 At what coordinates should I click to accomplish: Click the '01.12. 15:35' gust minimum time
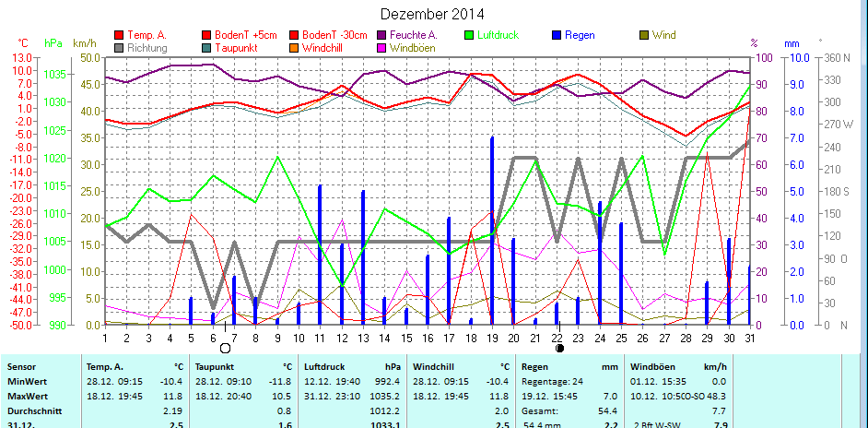click(x=657, y=382)
